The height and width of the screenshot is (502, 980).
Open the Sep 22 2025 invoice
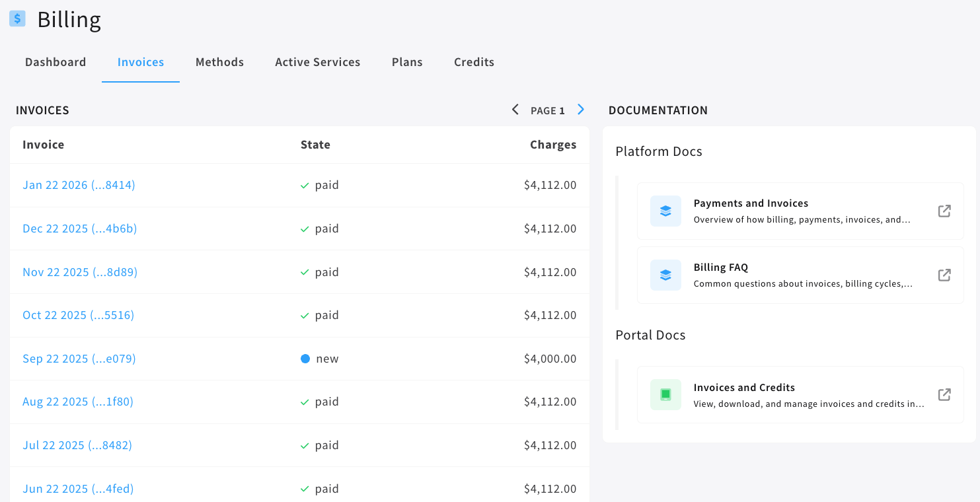(x=79, y=358)
